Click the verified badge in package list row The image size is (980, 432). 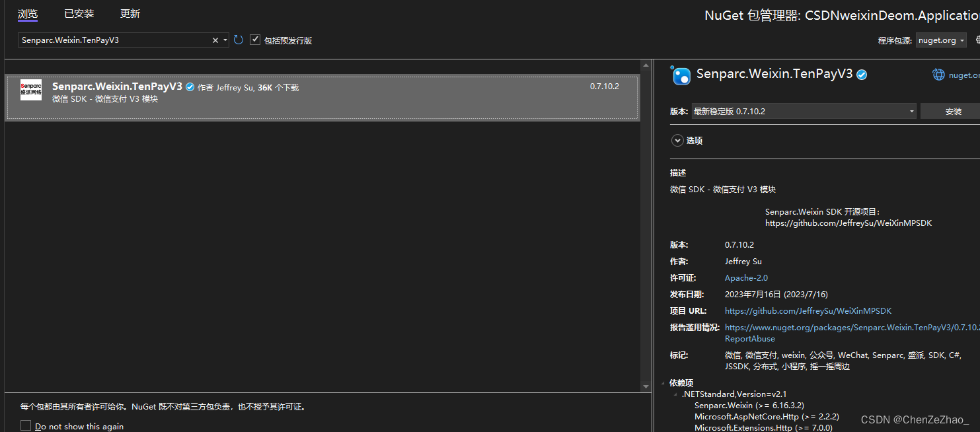(x=190, y=87)
